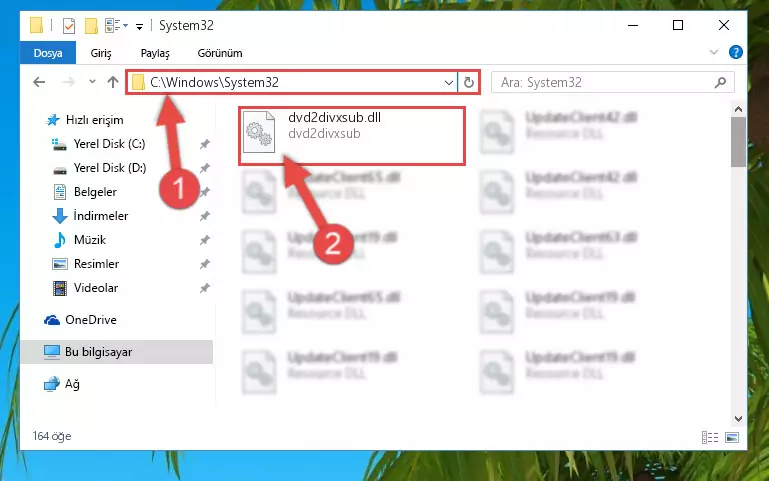Click the Back navigation arrow
The width and height of the screenshot is (769, 481).
tap(39, 82)
